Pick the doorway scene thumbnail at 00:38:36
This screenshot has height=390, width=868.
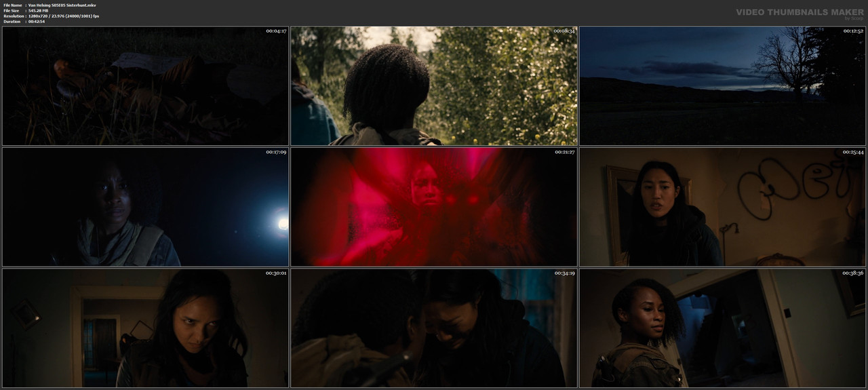point(722,328)
